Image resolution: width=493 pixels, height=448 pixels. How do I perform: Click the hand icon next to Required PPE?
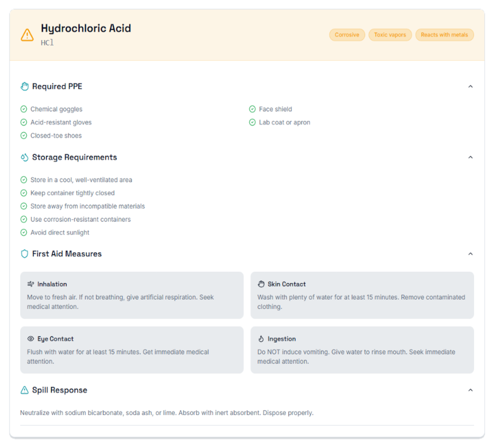click(24, 86)
